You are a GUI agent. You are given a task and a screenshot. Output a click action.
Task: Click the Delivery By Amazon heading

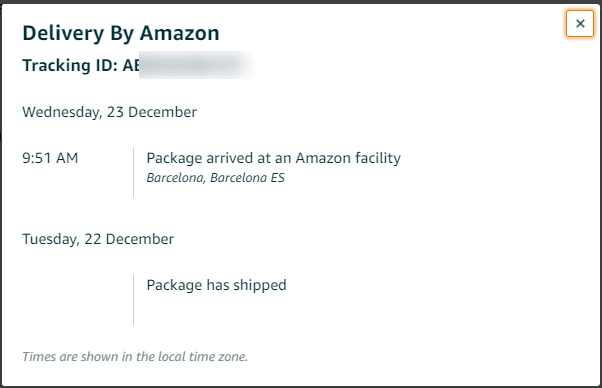pos(121,33)
